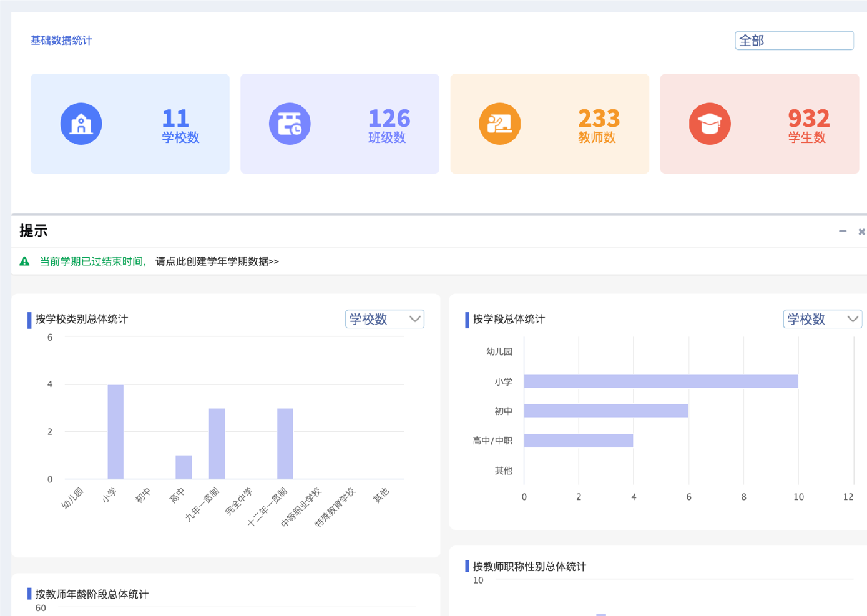The image size is (867, 616).
Task: Click the 十二年一贯制 vertical bar
Action: click(285, 444)
